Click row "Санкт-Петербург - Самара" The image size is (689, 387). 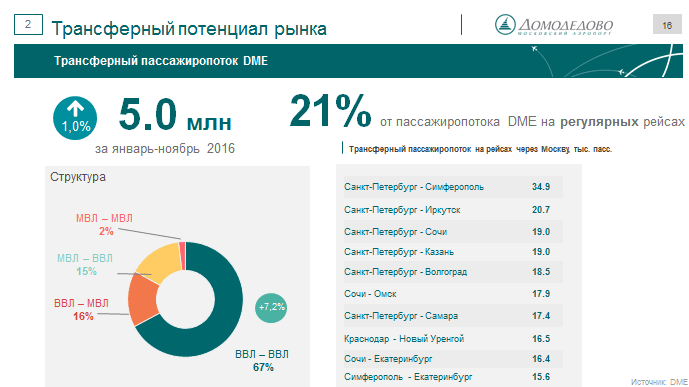click(453, 316)
